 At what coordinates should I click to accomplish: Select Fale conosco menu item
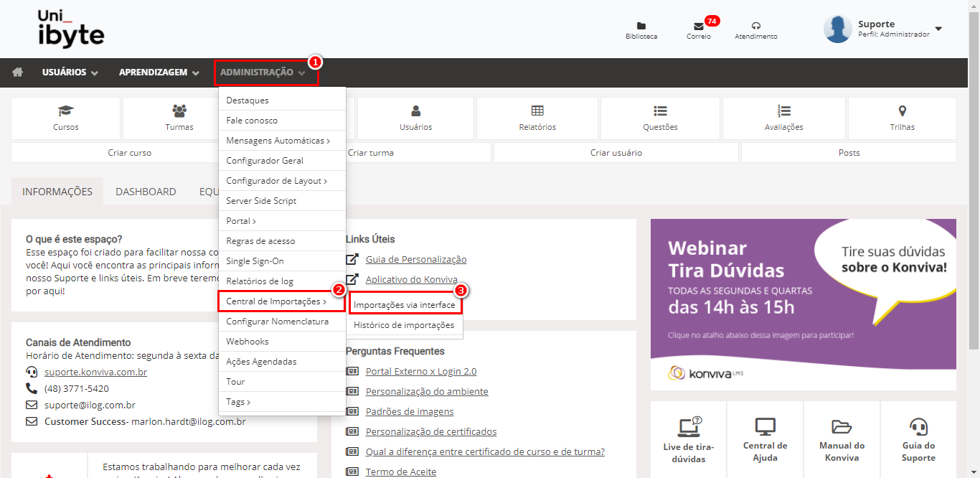[282, 121]
